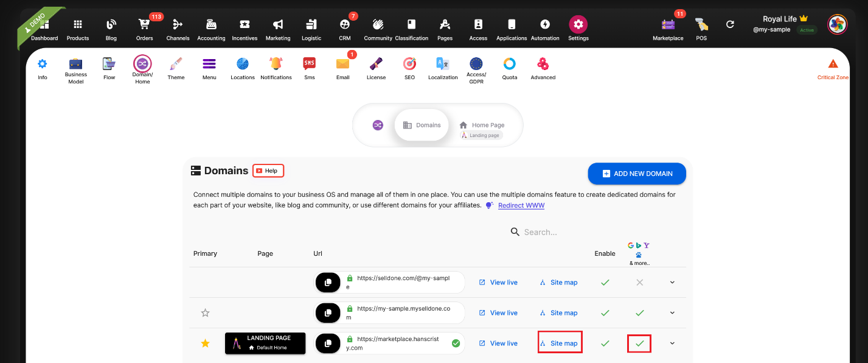View live for selldone.com/@my-sample
Image resolution: width=868 pixels, height=363 pixels.
(x=498, y=283)
